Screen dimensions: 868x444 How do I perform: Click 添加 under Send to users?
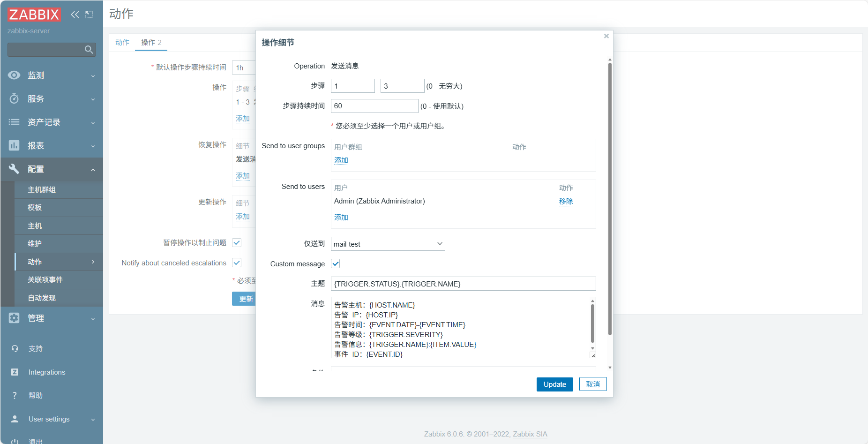(341, 218)
